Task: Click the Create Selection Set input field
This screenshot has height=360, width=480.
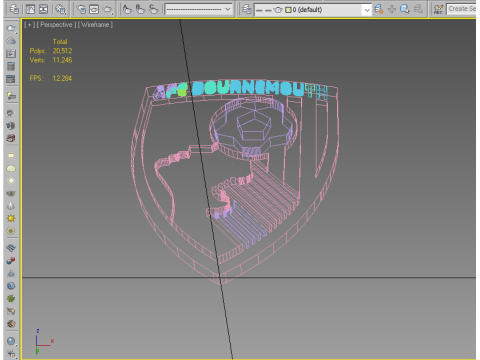Action: coord(461,9)
